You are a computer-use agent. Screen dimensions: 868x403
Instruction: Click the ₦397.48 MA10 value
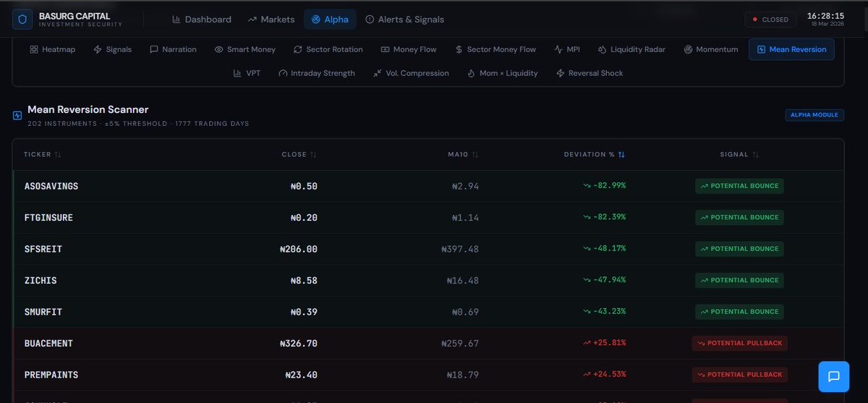[460, 249]
